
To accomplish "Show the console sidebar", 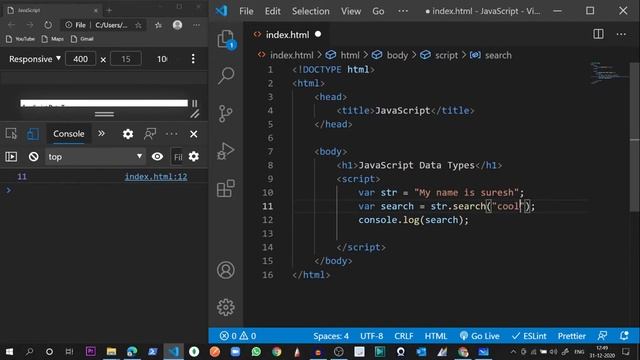I will [x=11, y=157].
